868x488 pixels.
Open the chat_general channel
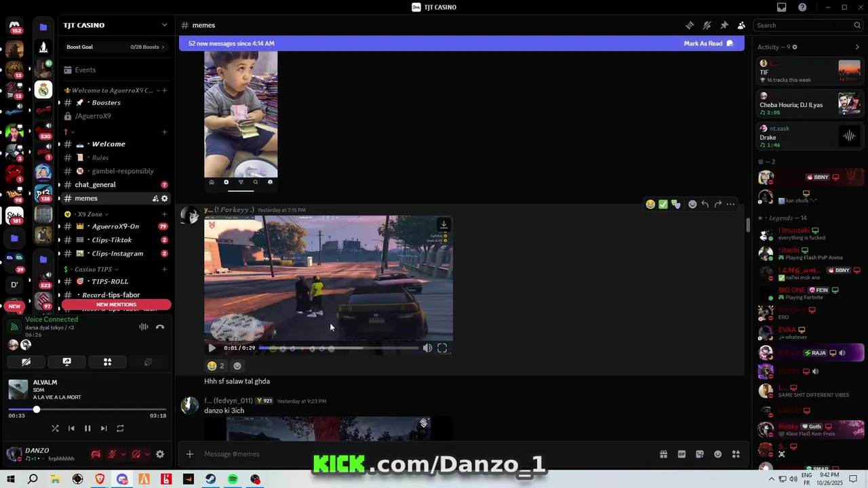115,184
